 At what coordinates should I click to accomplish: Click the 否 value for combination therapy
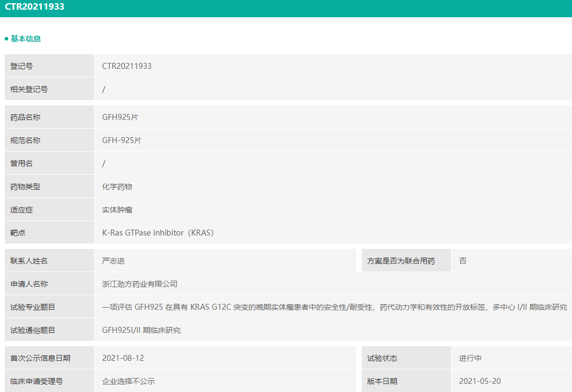point(463,261)
